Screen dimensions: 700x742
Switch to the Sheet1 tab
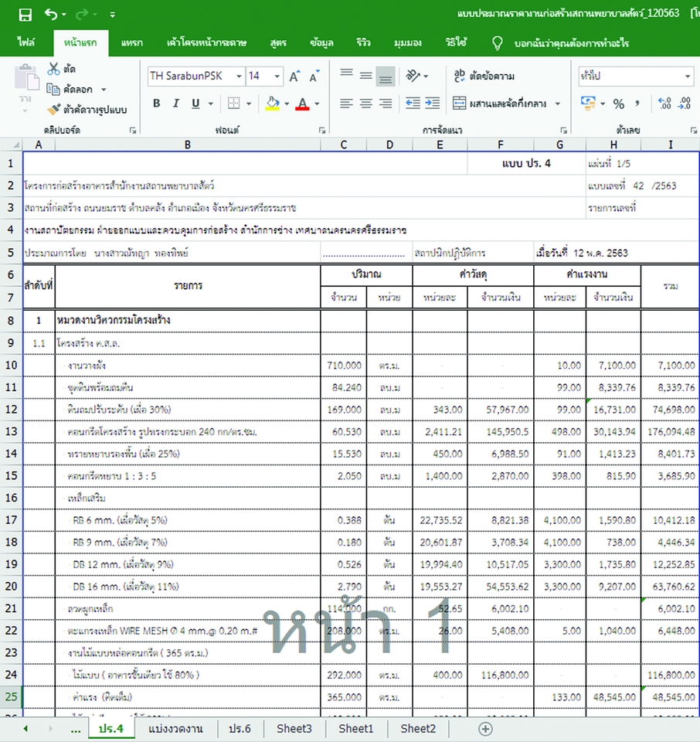tap(355, 729)
